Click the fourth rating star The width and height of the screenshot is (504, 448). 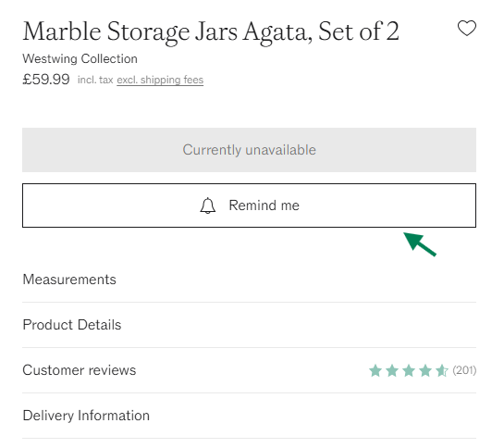425,370
